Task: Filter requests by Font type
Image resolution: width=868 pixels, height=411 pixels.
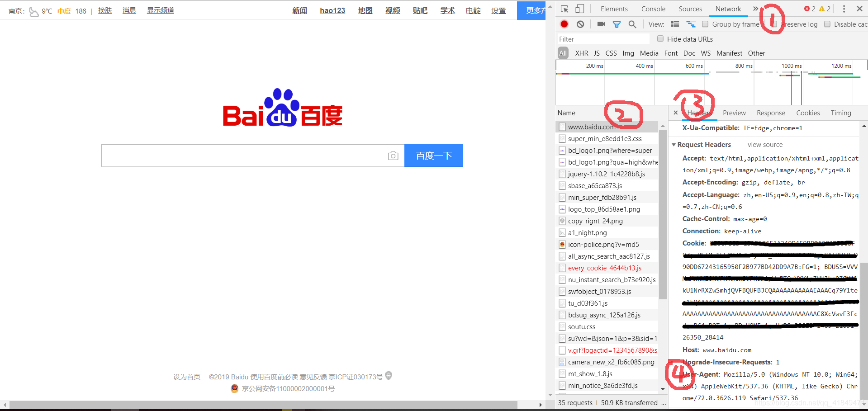Action: (x=671, y=53)
